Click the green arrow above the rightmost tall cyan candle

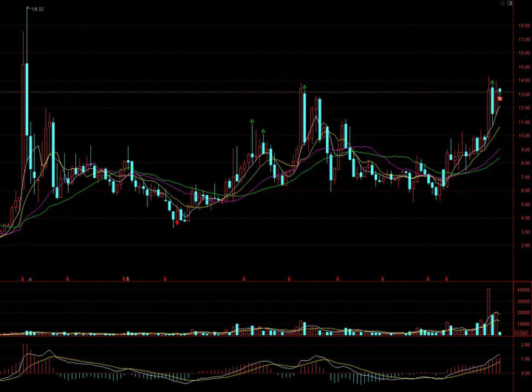pos(492,83)
